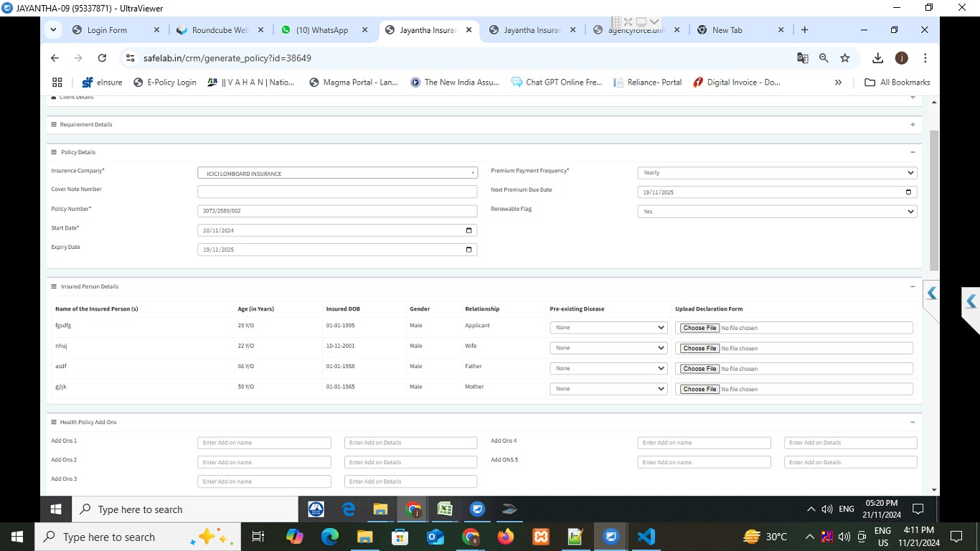Click the browser reload page icon
The width and height of the screenshot is (980, 551).
[x=102, y=58]
